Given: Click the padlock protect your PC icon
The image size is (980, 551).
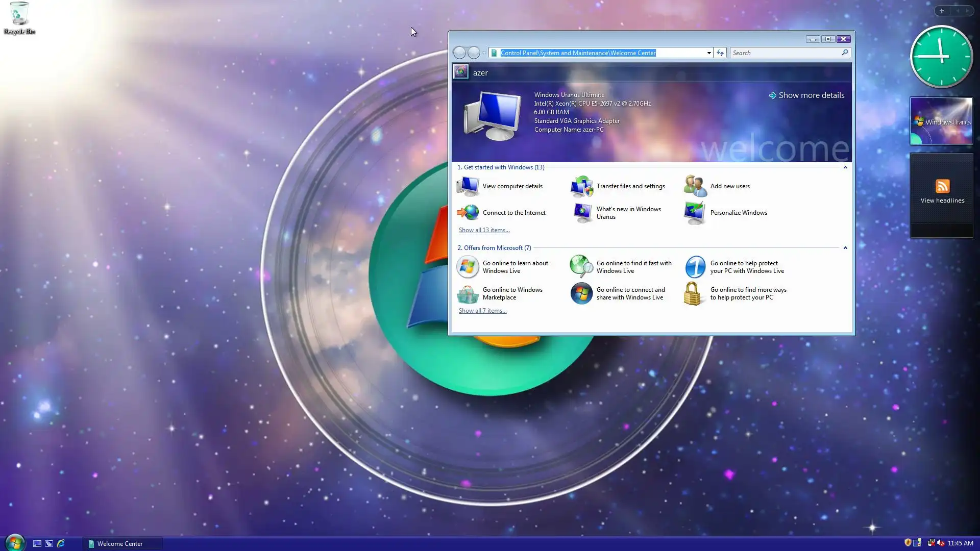Looking at the screenshot, I should (x=693, y=294).
